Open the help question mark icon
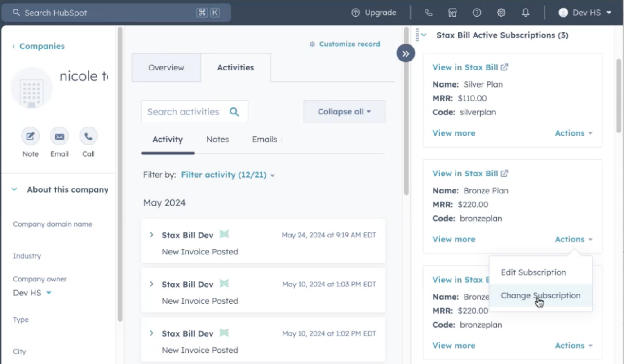 click(x=477, y=13)
